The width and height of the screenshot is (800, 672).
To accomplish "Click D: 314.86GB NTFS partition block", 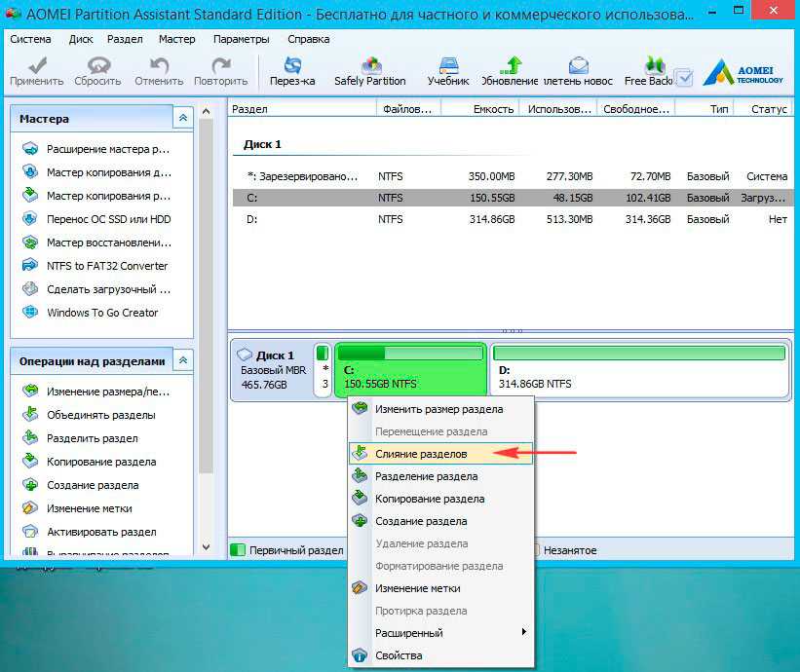I will click(640, 370).
